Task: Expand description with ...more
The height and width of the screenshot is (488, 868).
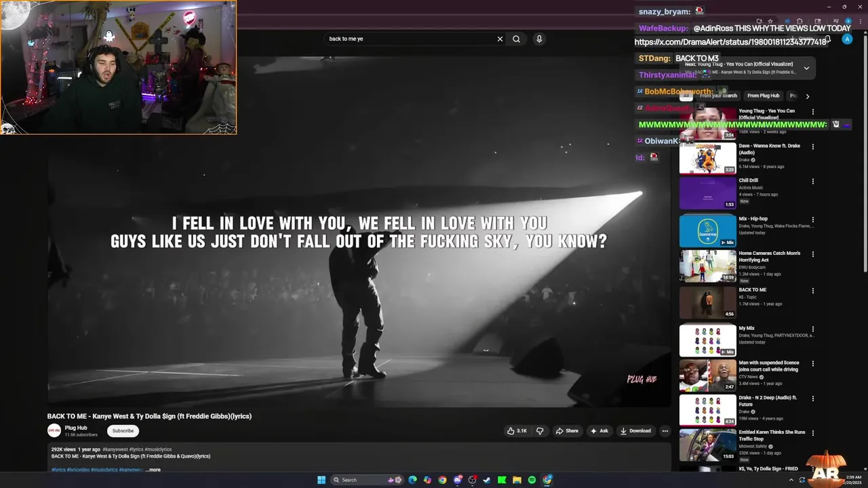Action: pos(153,470)
